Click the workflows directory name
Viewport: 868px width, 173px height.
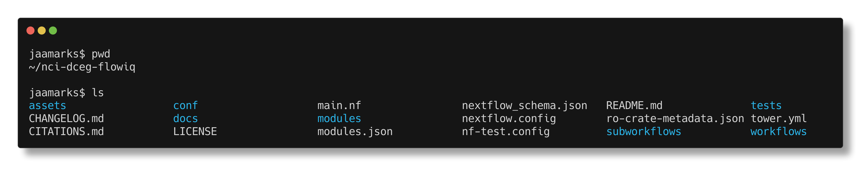[x=778, y=131]
